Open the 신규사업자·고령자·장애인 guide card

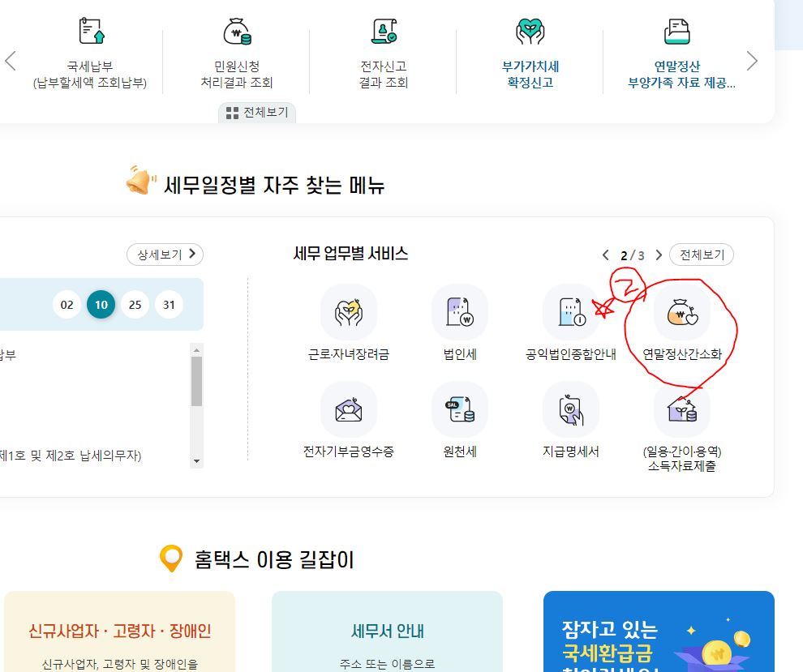pos(119,631)
